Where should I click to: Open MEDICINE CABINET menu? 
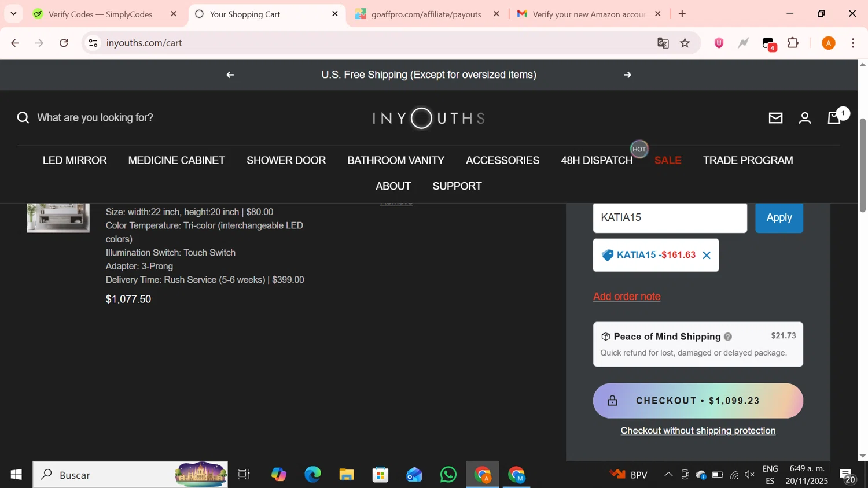tap(176, 161)
